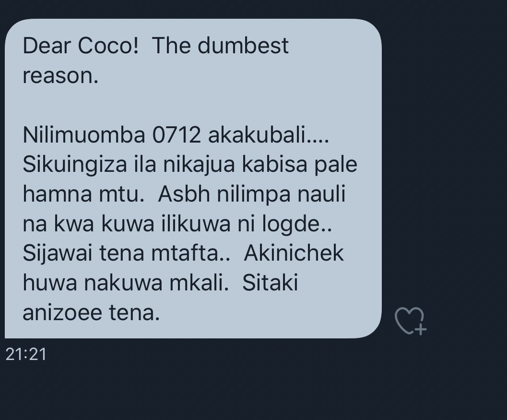Select the word "Sitaki" in the message

[270, 283]
